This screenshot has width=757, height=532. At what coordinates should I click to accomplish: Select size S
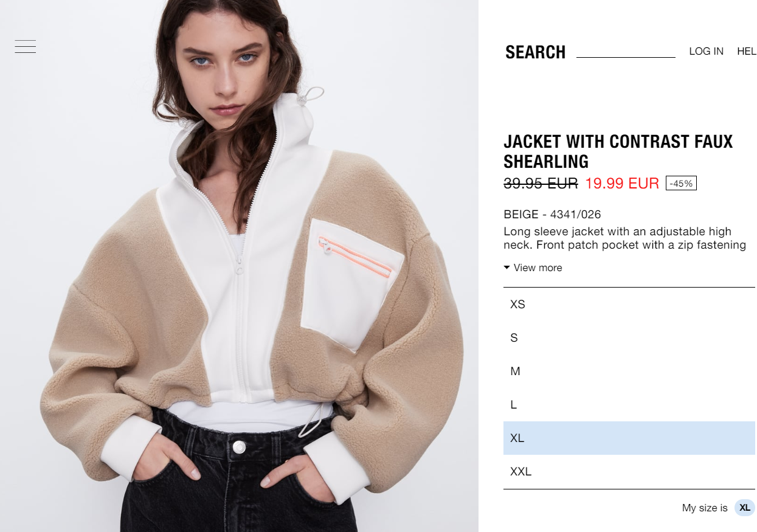tap(629, 338)
